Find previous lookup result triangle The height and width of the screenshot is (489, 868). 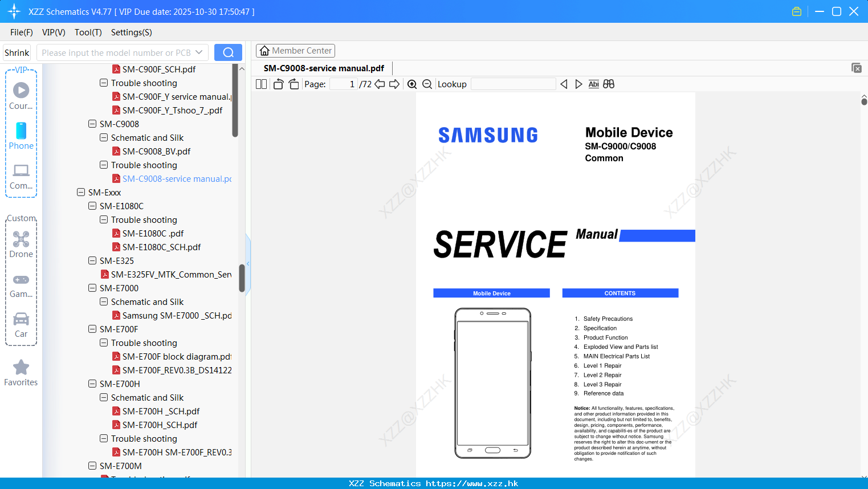(x=564, y=84)
